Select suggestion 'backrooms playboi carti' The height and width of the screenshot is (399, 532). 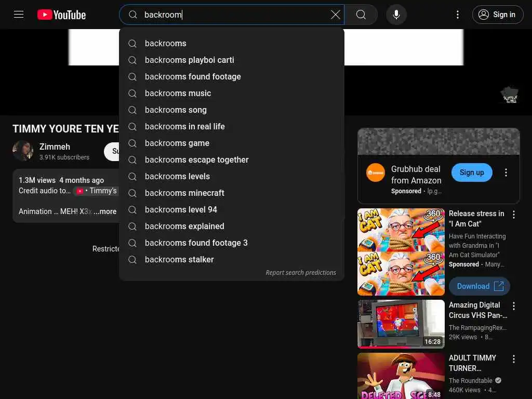[x=232, y=60]
